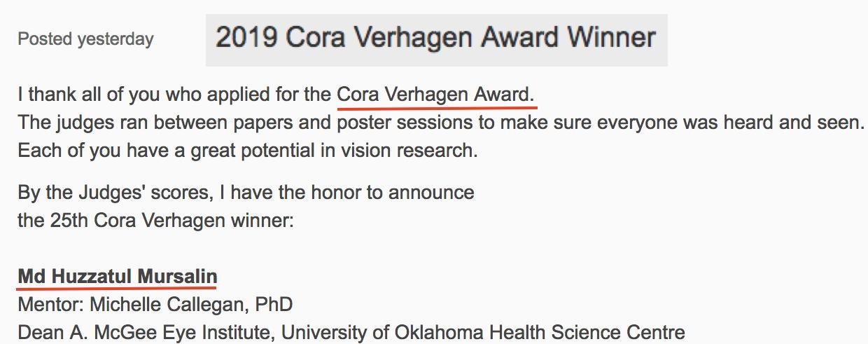This screenshot has width=868, height=344.
Task: Click the Dean A. McGee Eye Institute text
Action: pyautogui.click(x=146, y=332)
